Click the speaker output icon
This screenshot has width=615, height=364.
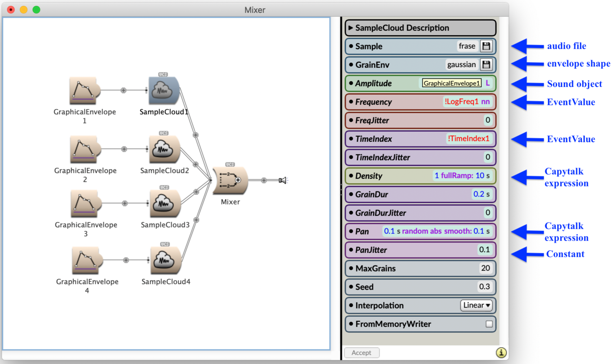click(283, 180)
